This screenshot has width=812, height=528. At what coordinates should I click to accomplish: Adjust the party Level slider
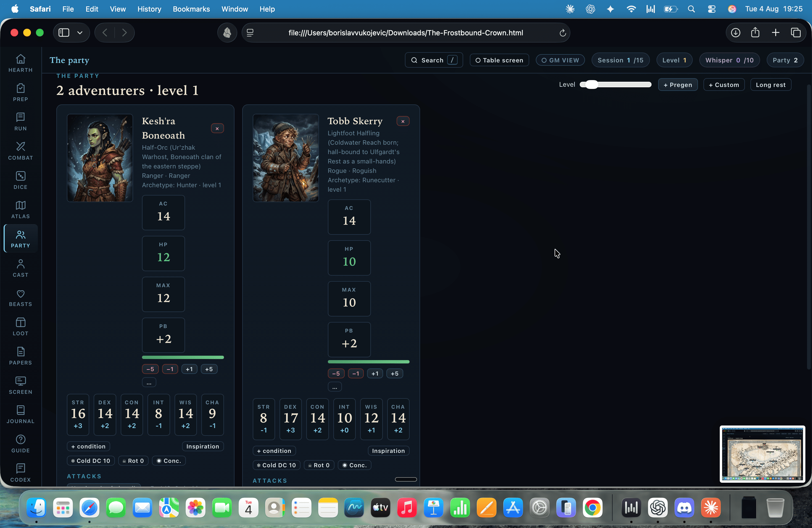click(615, 85)
